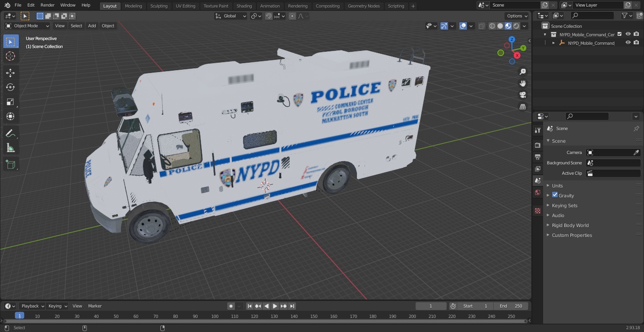
Task: Expand the Rigid Body World panel
Action: point(570,225)
